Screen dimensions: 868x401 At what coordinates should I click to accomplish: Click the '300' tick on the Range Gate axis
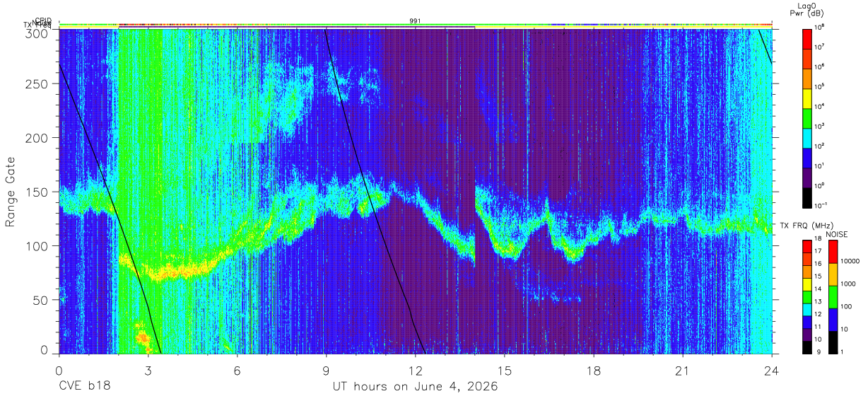(x=38, y=33)
